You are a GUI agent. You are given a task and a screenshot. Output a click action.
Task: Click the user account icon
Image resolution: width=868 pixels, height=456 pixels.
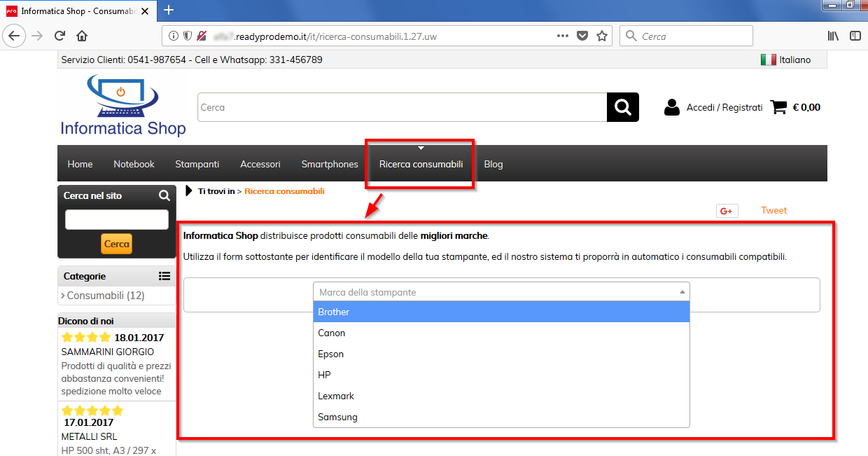tap(672, 107)
